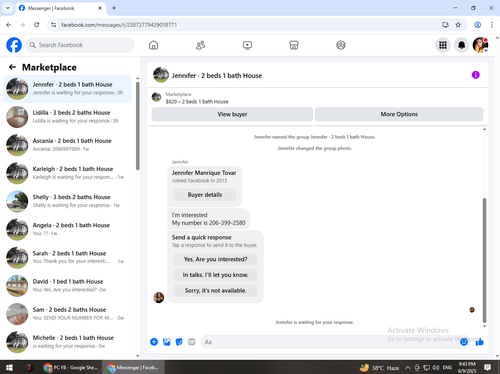Choose a GIF icon in composer
500x374 pixels.
coord(191,342)
